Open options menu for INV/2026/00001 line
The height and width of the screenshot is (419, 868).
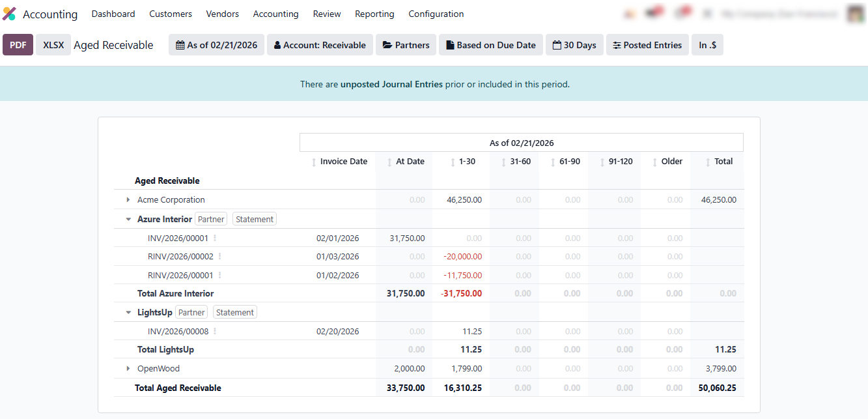pyautogui.click(x=215, y=238)
